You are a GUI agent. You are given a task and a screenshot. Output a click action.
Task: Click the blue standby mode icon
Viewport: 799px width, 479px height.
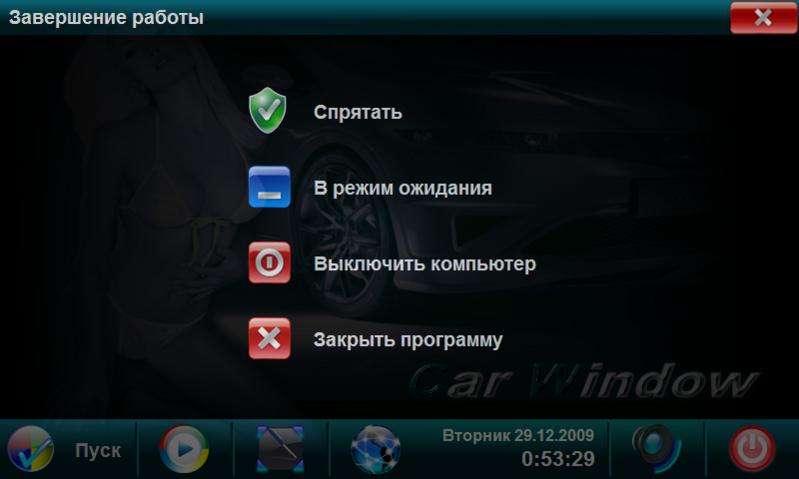[x=269, y=187]
